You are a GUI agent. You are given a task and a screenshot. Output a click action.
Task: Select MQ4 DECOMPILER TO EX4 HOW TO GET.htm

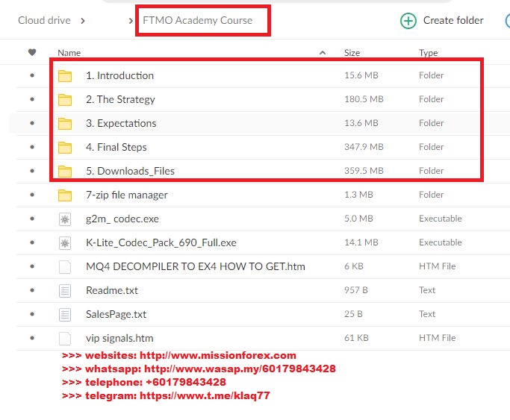click(196, 266)
